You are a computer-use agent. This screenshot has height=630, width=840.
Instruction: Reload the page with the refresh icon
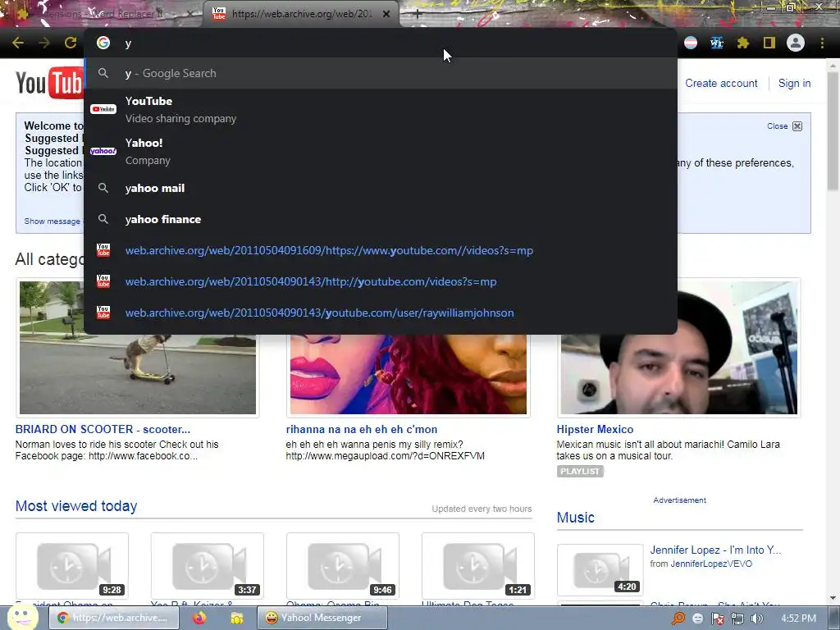click(x=71, y=43)
